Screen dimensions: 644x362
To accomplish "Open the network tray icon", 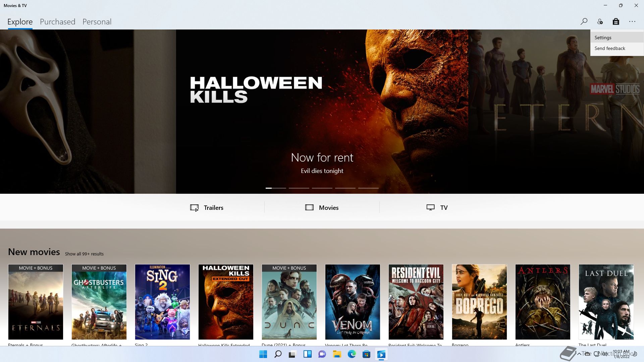I will pos(597,354).
